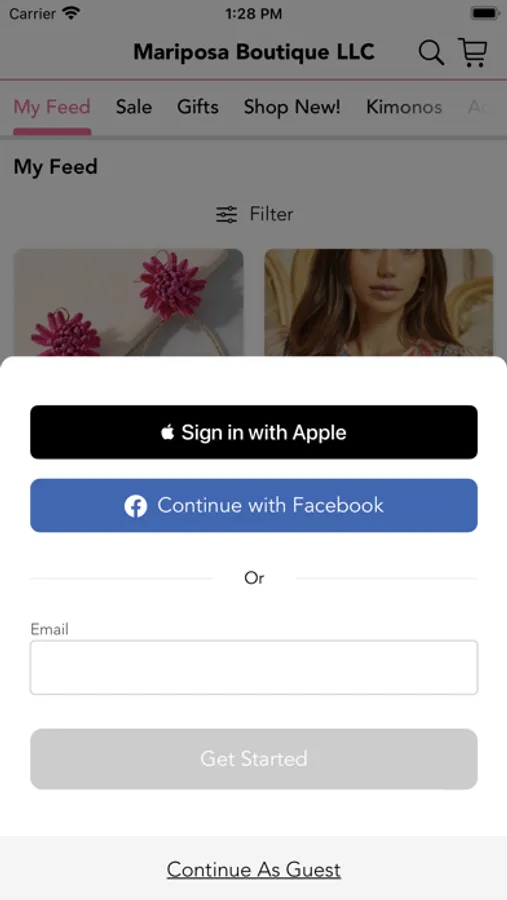Click the Continue As Guest link
The height and width of the screenshot is (900, 507).
point(254,870)
